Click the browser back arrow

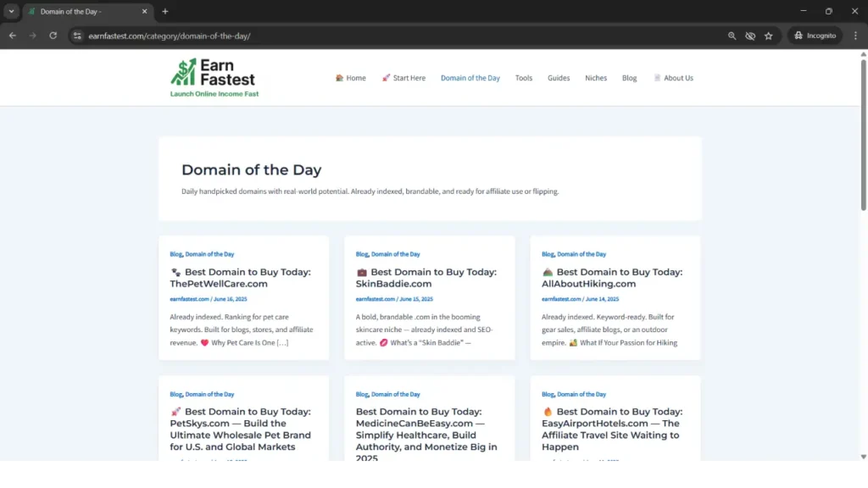tap(12, 36)
